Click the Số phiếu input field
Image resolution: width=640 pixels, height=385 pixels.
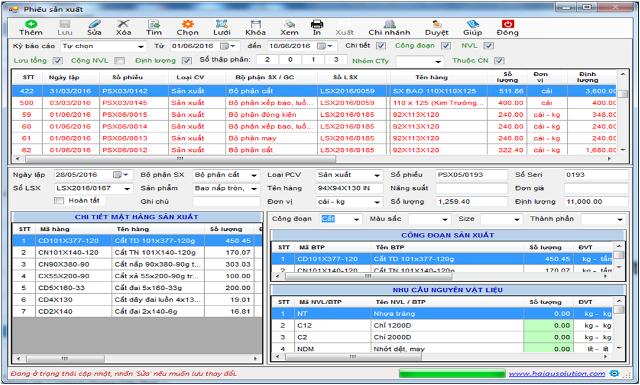(471, 175)
